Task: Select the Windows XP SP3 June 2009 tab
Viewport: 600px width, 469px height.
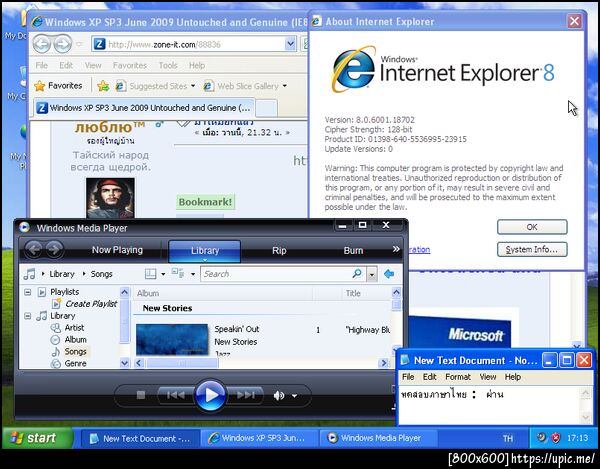Action: click(144, 108)
